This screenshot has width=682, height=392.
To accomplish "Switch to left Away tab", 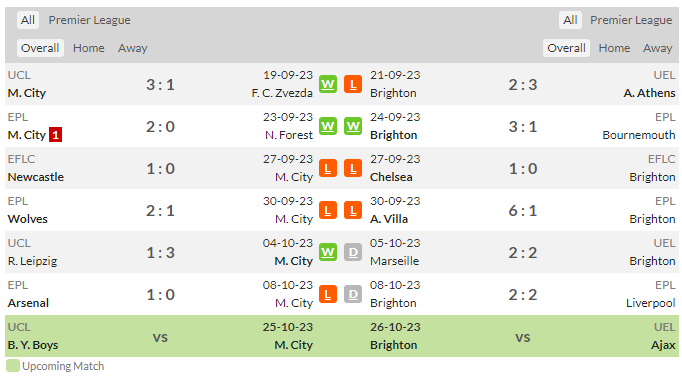I will [x=133, y=48].
